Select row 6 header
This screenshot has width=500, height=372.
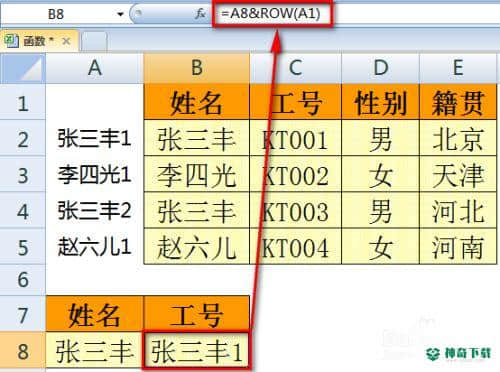(x=23, y=279)
